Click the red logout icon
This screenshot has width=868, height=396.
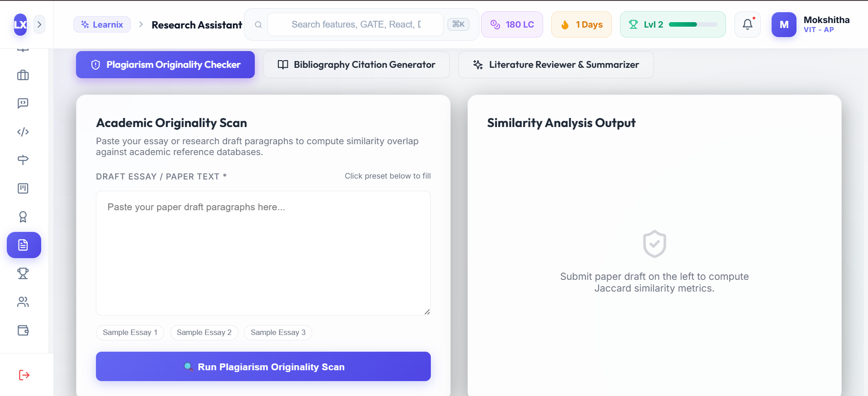pos(24,375)
